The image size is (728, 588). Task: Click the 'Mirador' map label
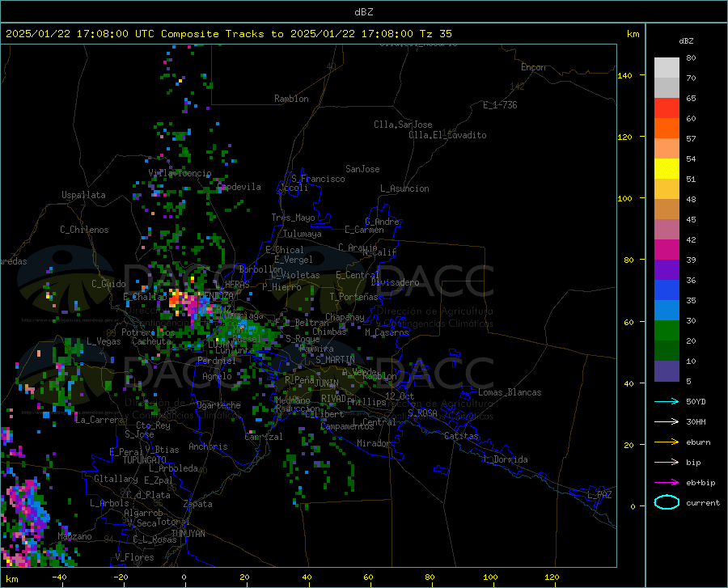click(x=373, y=444)
